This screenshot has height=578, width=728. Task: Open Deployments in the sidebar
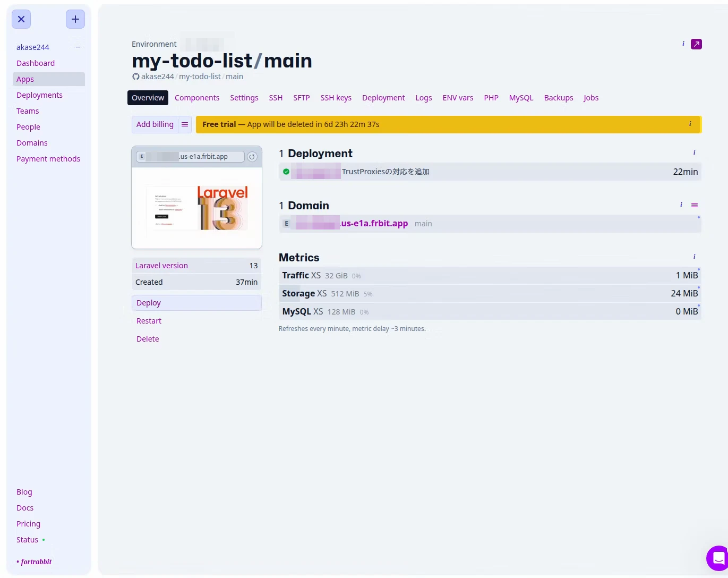(39, 95)
